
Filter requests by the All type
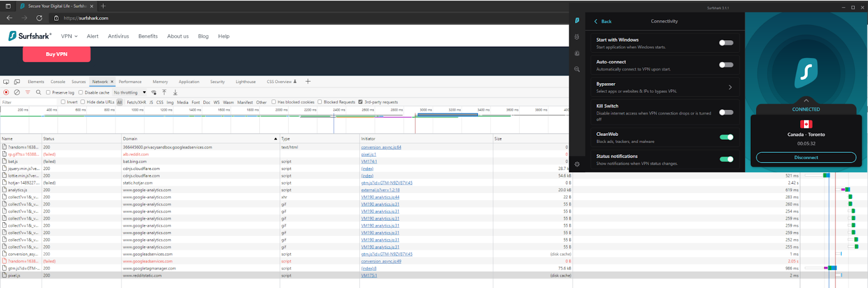(120, 102)
